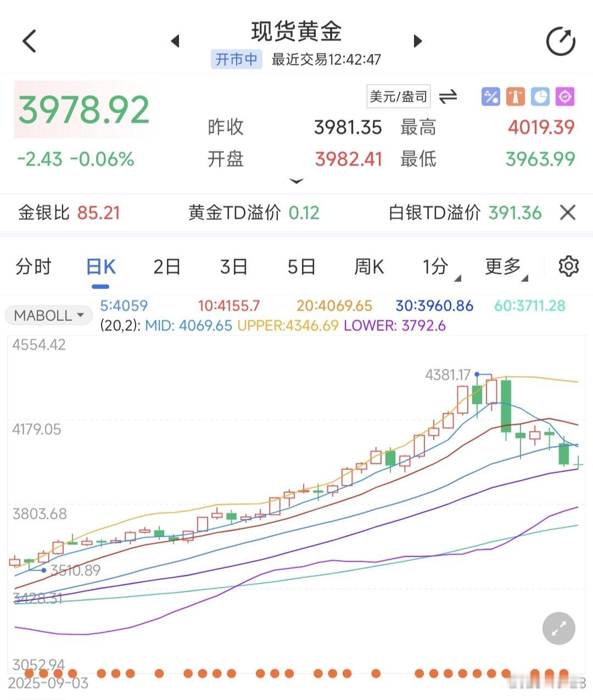
Task: Tap the back arrow in top left
Action: [30, 41]
